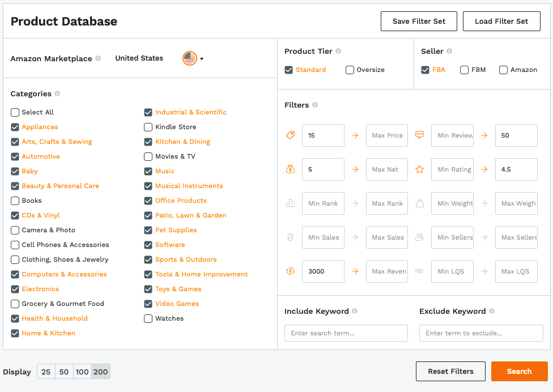Focus the Max Sellers field

[516, 237]
